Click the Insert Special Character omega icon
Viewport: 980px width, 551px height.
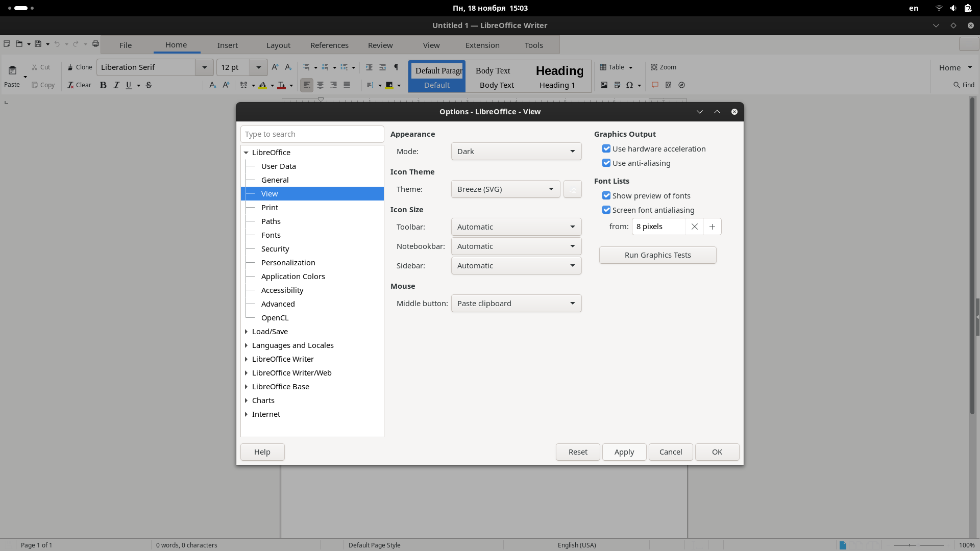(x=631, y=85)
